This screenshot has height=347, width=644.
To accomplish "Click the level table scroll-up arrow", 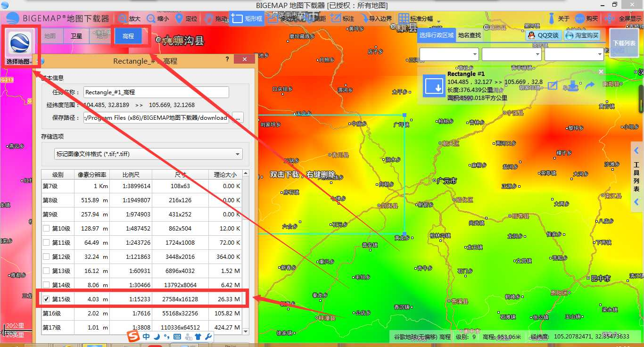I will point(246,173).
